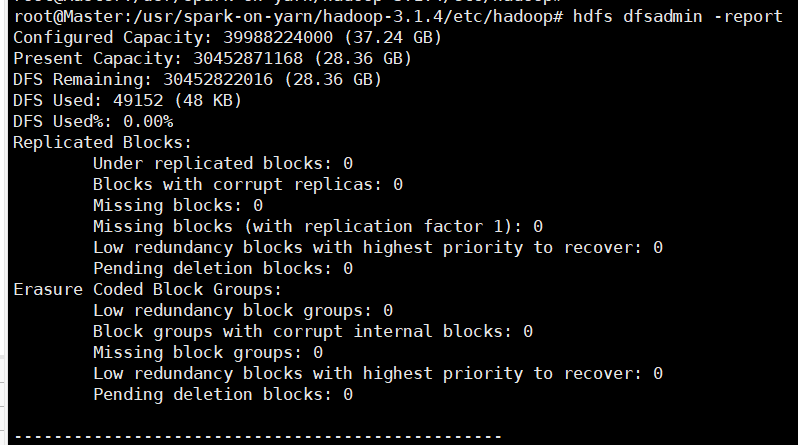Click "Blocks with corrupt replicas: 0"

(247, 184)
